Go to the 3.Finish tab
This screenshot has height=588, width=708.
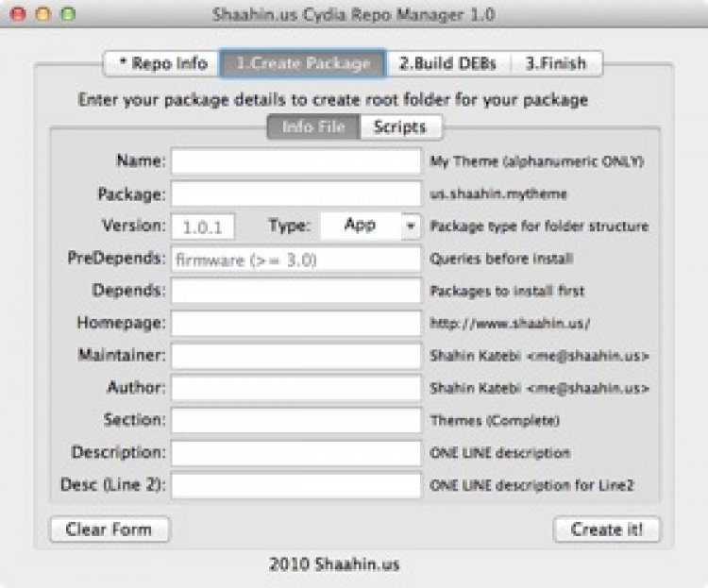click(x=556, y=63)
